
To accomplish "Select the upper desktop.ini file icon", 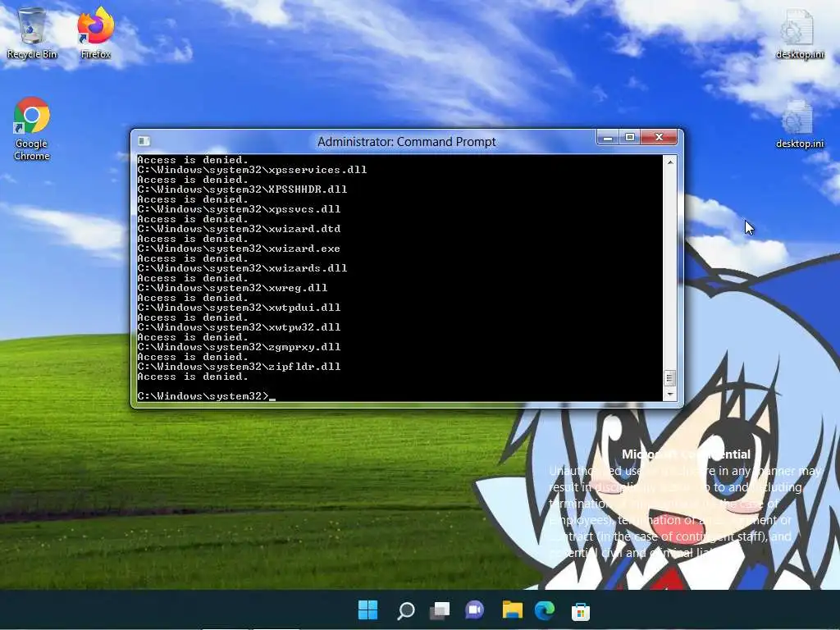I will [799, 33].
